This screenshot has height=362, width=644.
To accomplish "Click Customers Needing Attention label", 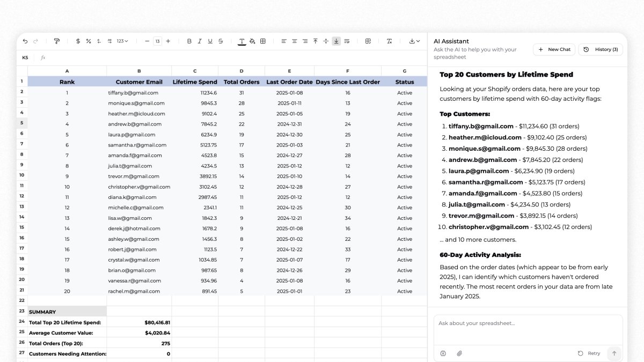I will [67, 354].
